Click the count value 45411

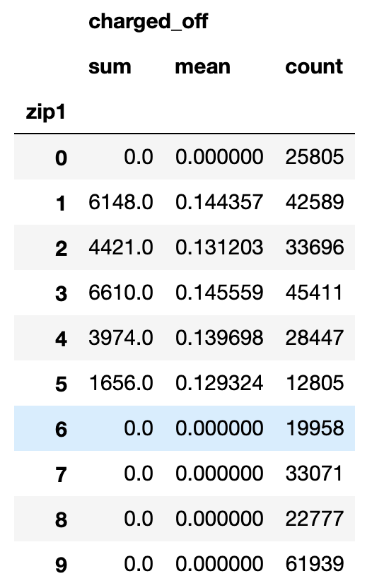(314, 293)
